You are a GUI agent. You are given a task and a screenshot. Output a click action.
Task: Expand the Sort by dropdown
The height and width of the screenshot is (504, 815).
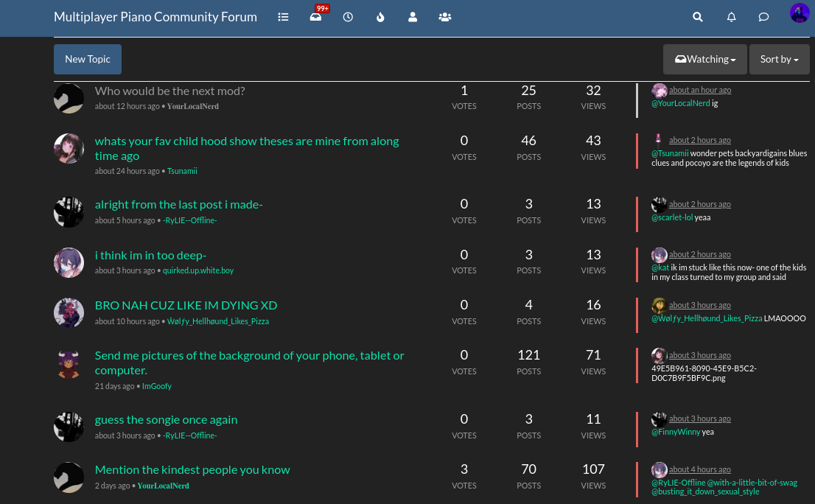coord(779,59)
